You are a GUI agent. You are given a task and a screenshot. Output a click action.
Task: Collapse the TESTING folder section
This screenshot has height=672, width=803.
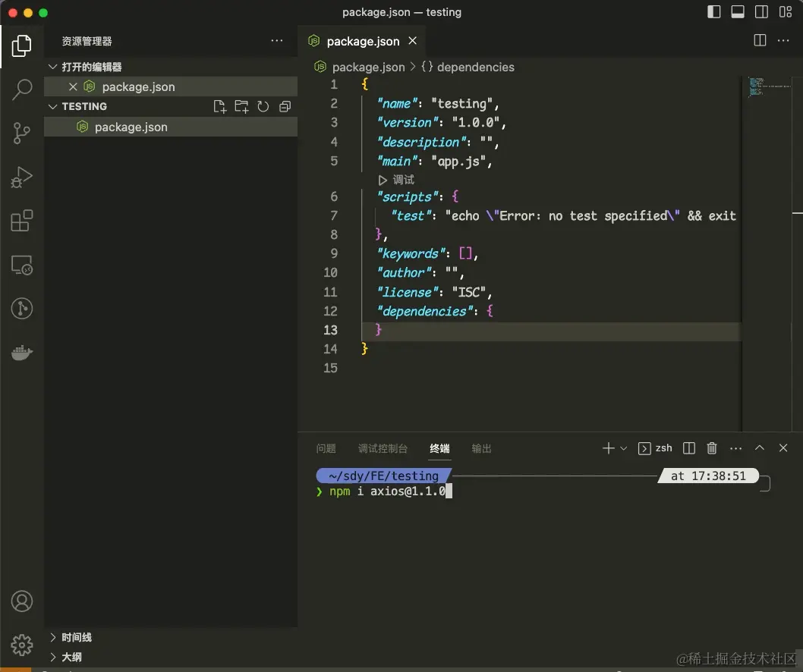pyautogui.click(x=52, y=106)
